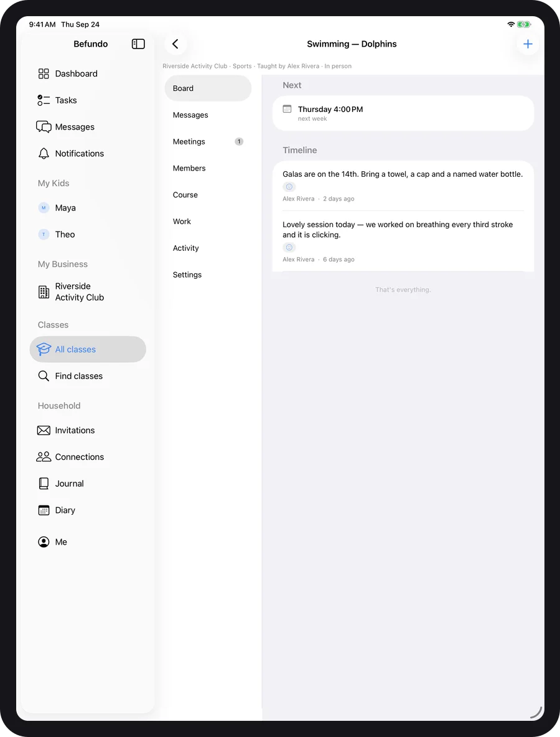Select Maya under My Kids
The width and height of the screenshot is (560, 737).
[x=88, y=208]
